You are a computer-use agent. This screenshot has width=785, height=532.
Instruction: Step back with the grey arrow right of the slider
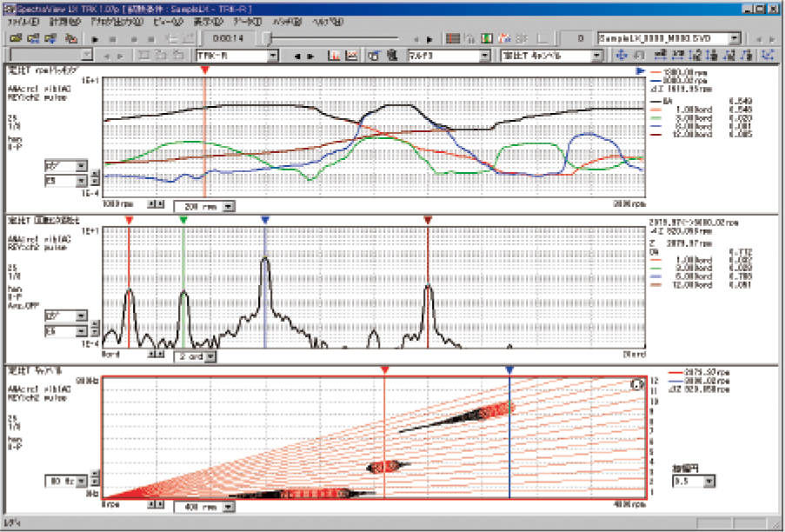tap(415, 39)
